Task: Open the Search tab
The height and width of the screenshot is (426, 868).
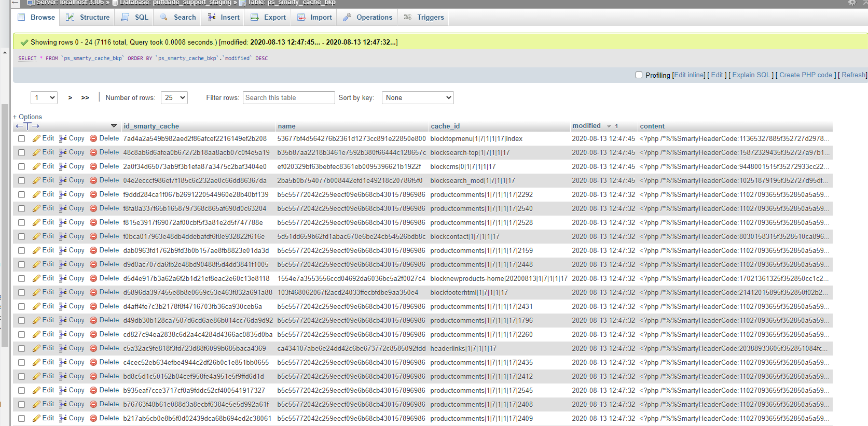Action: point(178,17)
